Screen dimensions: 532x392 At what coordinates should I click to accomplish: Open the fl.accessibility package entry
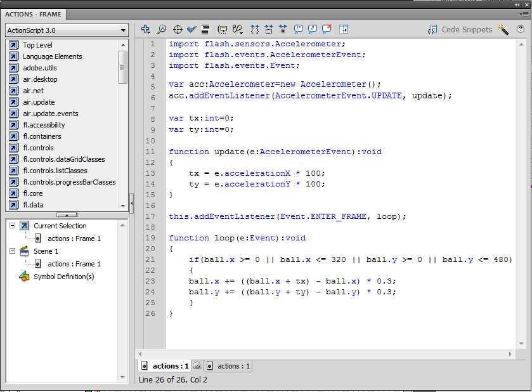(x=44, y=125)
